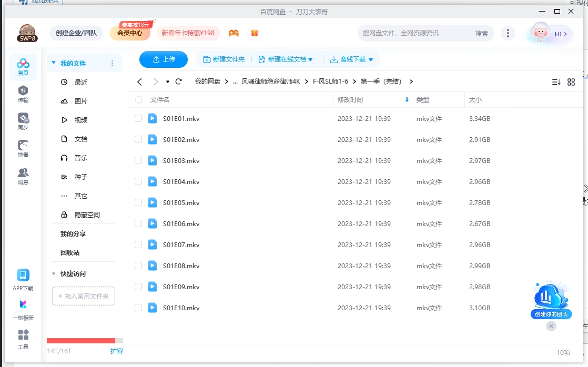Select 视频 category in left panel
Screen dimensions: 588x367
click(80, 120)
